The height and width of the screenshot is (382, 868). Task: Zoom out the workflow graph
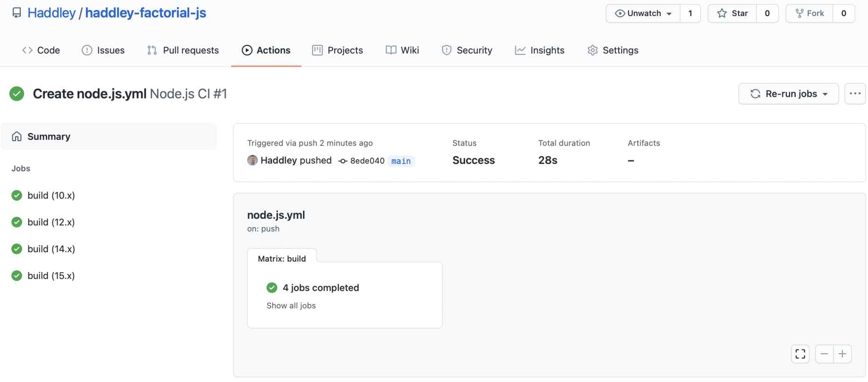(824, 354)
